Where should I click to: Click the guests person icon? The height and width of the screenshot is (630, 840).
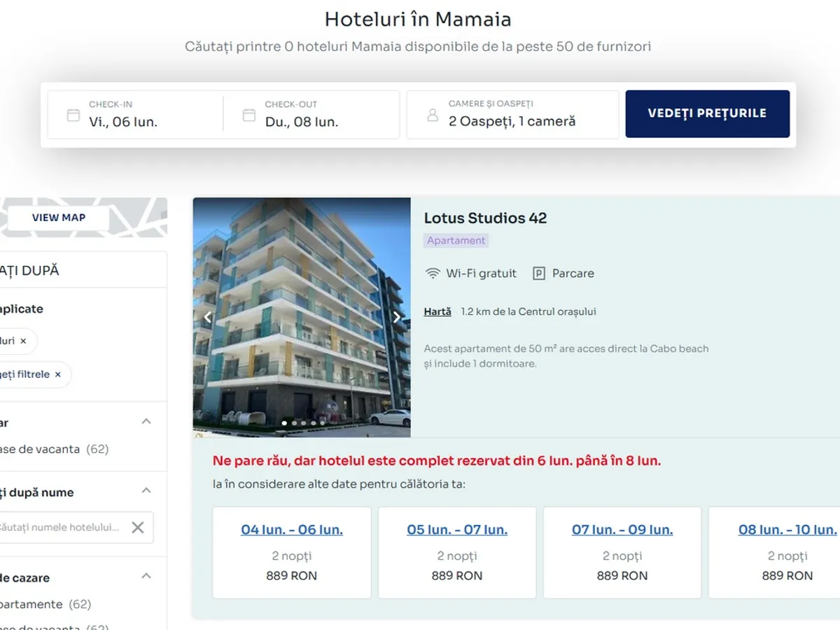[433, 115]
